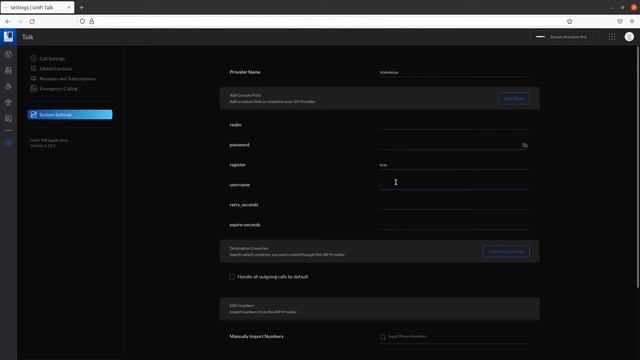The height and width of the screenshot is (360, 640).
Task: Click the register input field
Action: (x=455, y=164)
